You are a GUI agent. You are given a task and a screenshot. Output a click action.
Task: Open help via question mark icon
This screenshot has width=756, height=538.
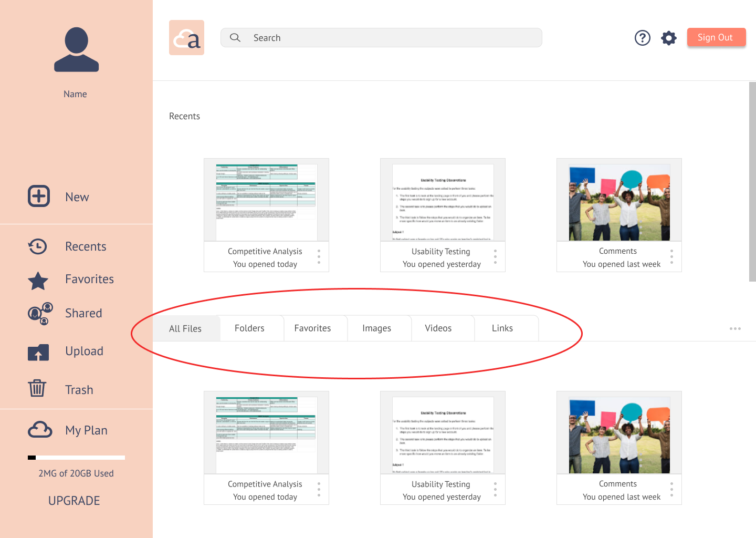[x=643, y=38]
